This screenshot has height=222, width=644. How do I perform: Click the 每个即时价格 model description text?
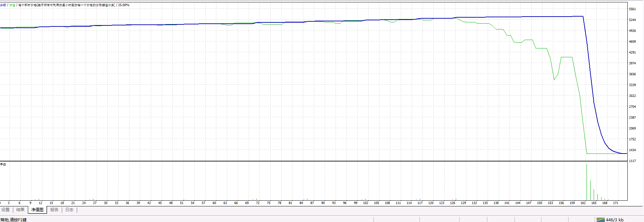[x=67, y=5]
